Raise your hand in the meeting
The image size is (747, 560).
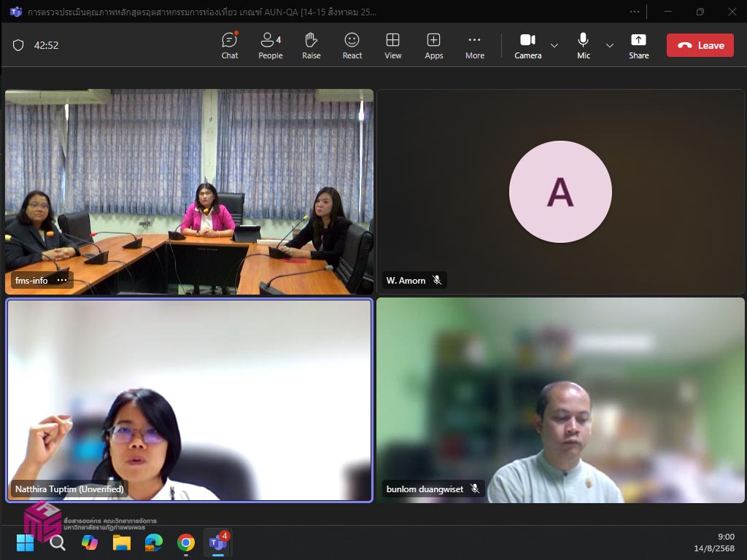(311, 45)
